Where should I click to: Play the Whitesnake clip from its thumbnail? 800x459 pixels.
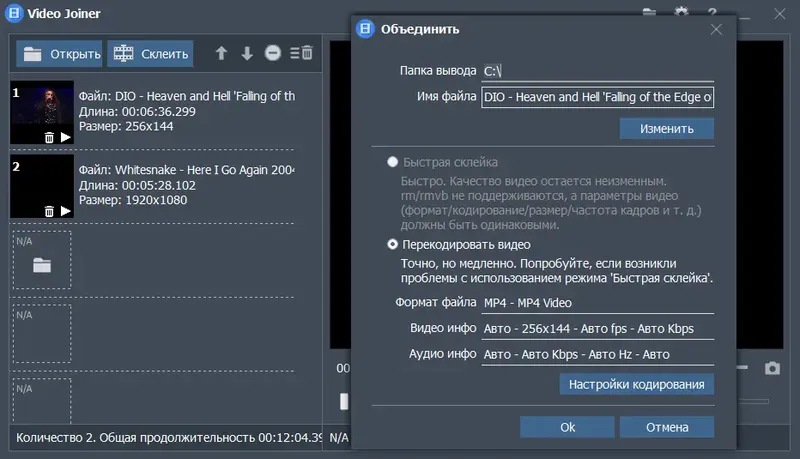pos(65,211)
